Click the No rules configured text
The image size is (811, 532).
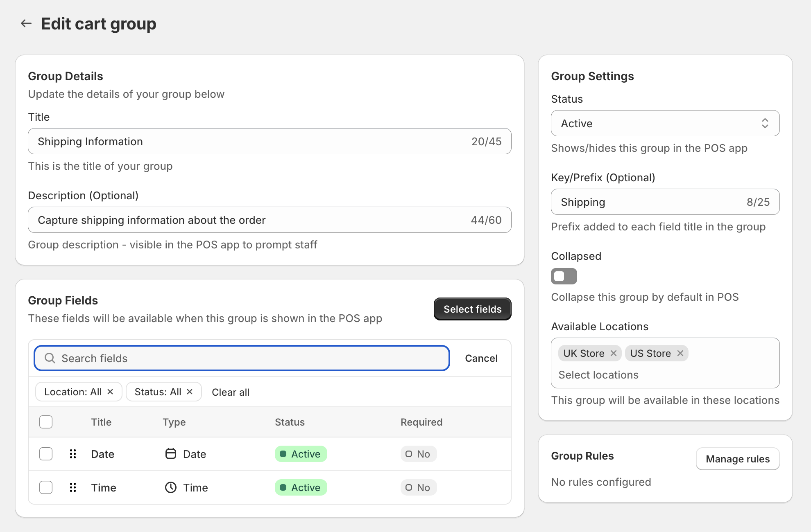[x=601, y=482]
